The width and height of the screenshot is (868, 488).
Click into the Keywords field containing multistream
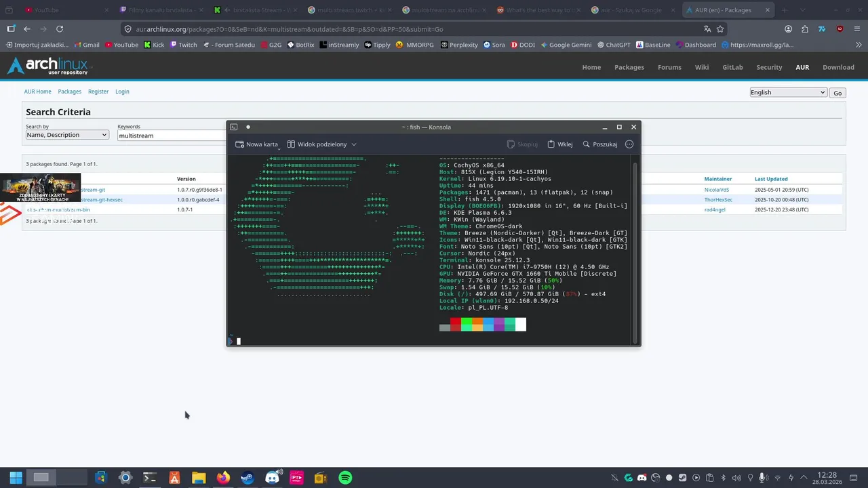pos(171,136)
